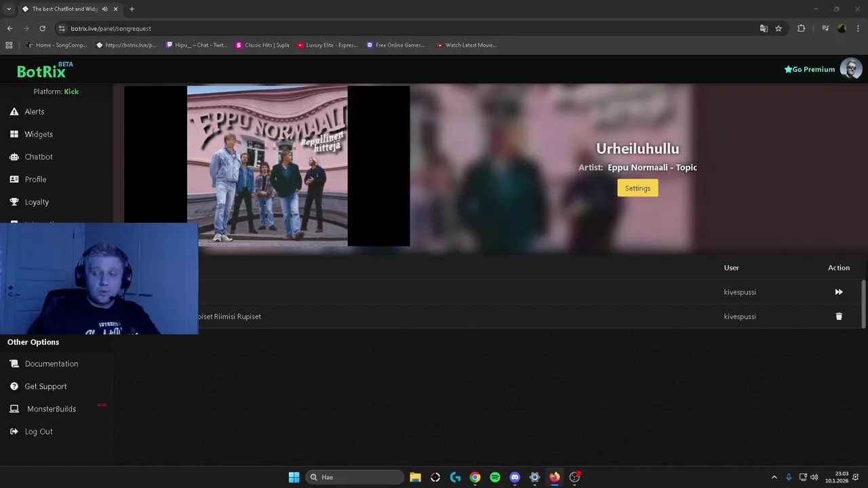
Task: Delete the Riimisi Rupiset request with the trash icon
Action: [839, 317]
